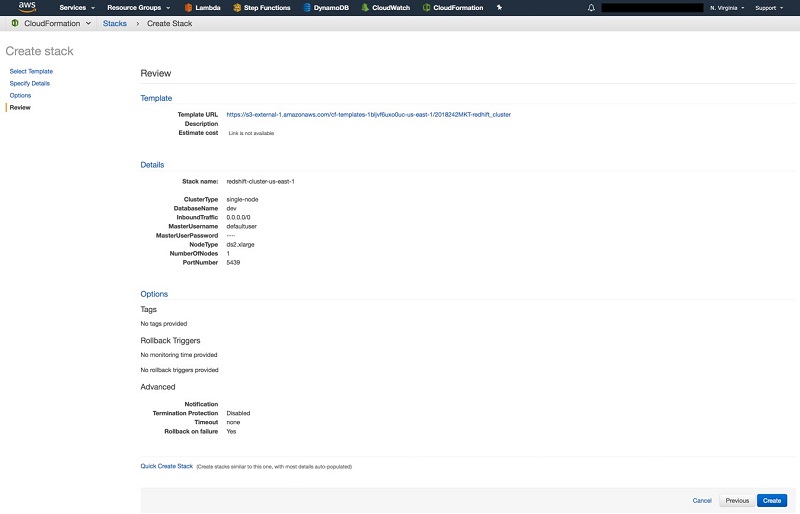The width and height of the screenshot is (800, 514).
Task: Click the AWS logo home icon
Action: pos(27,7)
